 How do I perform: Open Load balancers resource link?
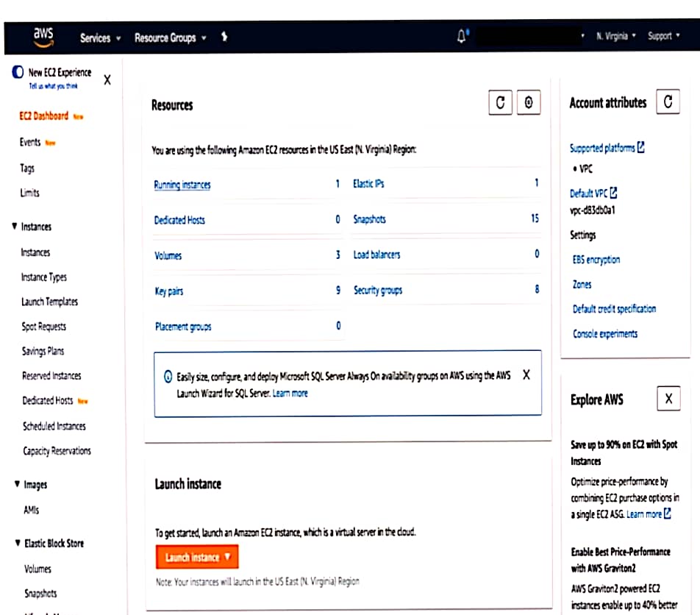pyautogui.click(x=376, y=255)
